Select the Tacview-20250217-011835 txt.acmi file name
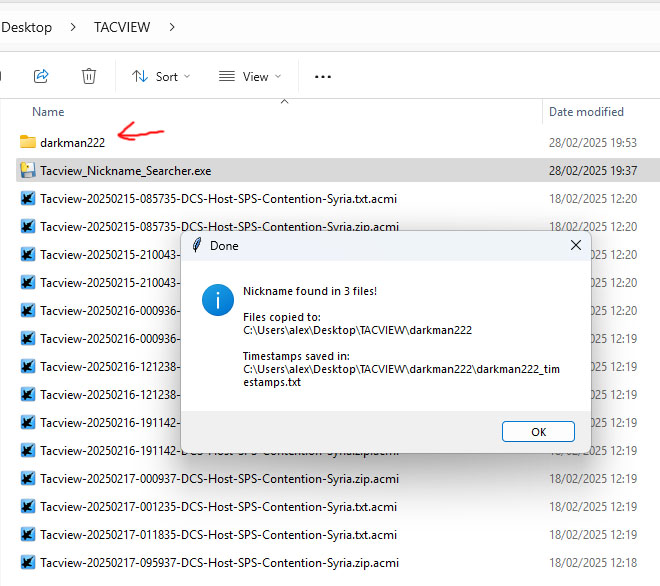This screenshot has height=586, width=660. click(218, 535)
